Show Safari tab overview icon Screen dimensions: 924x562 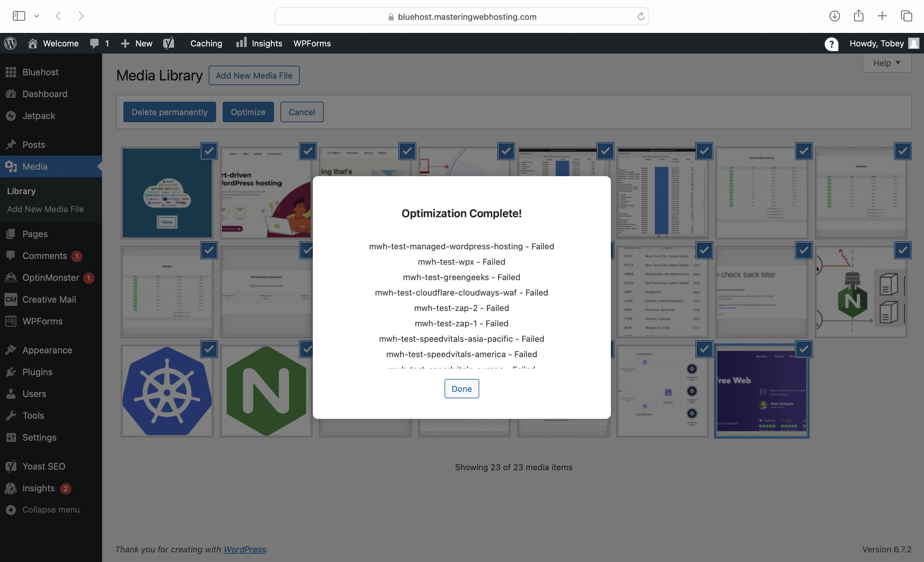[907, 16]
